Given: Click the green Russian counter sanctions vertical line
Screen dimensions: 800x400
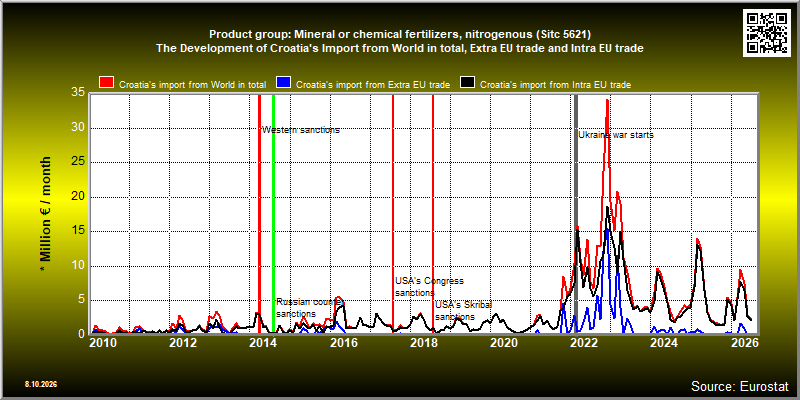Looking at the screenshot, I should (x=273, y=214).
